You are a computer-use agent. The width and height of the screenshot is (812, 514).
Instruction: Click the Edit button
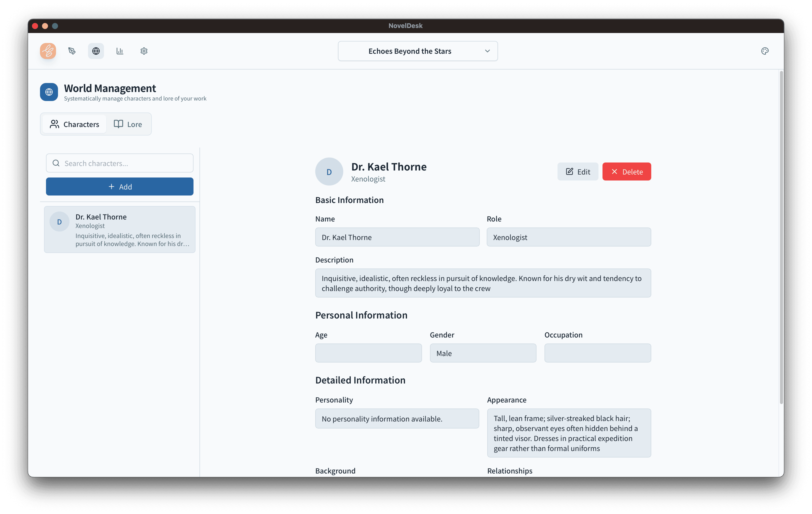coord(578,172)
